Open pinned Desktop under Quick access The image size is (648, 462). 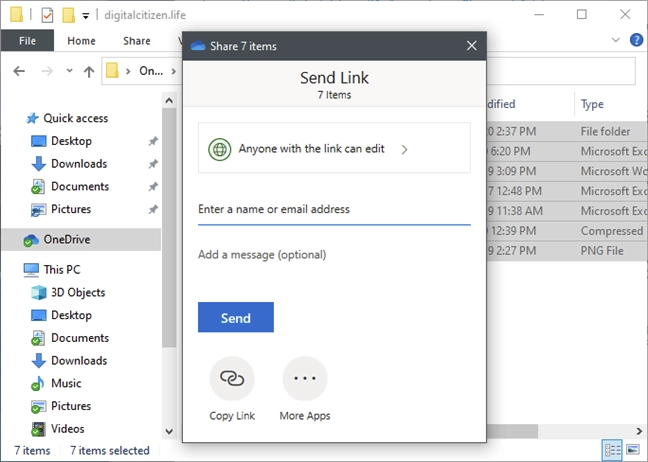click(x=71, y=141)
